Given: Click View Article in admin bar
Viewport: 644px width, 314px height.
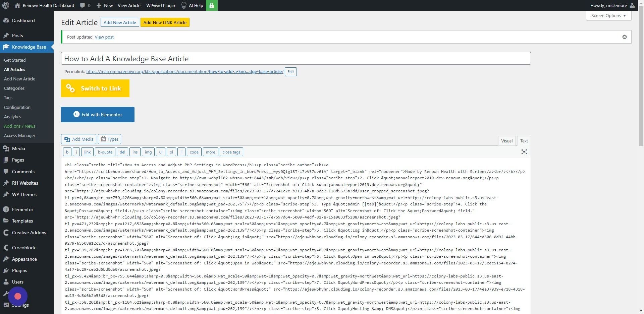Looking at the screenshot, I should [129, 5].
